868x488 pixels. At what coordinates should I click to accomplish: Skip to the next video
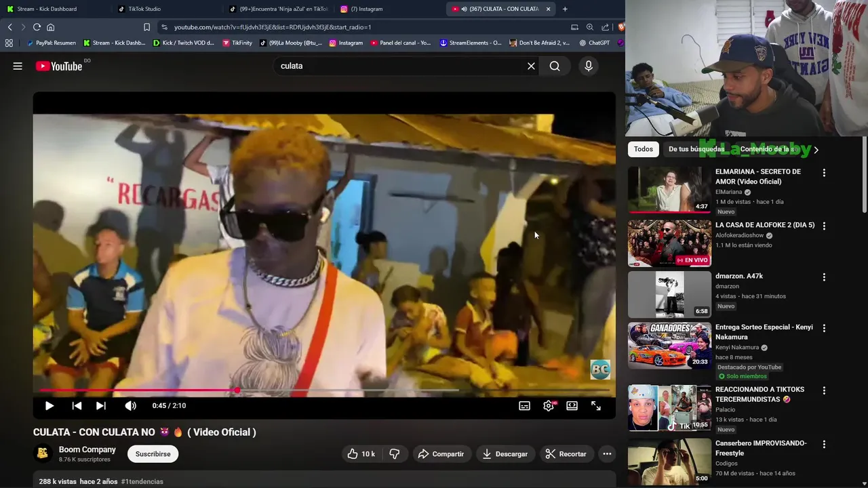(x=101, y=405)
